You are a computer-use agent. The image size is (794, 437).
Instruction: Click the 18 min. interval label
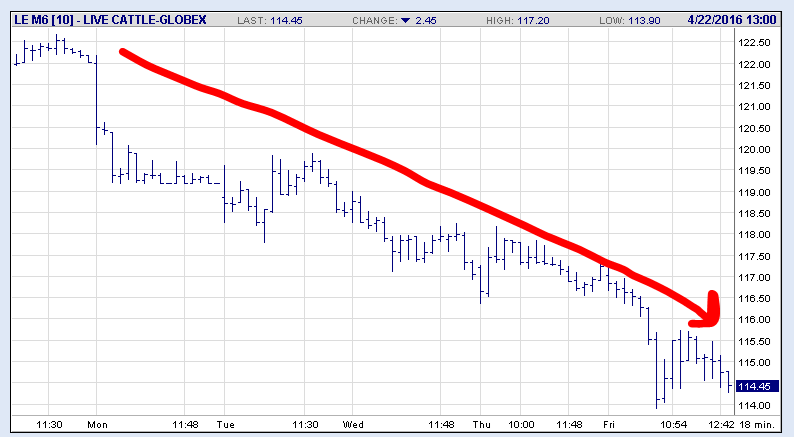765,425
